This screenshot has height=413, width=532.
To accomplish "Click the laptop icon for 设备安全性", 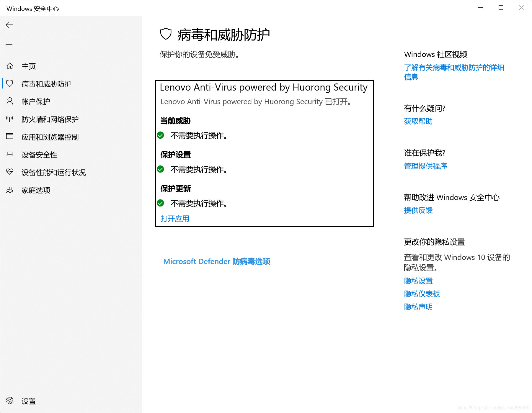I will coord(10,154).
